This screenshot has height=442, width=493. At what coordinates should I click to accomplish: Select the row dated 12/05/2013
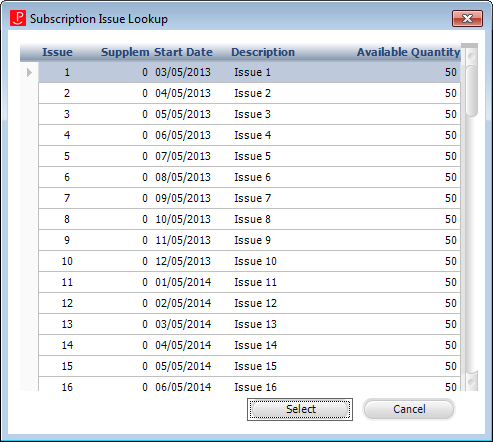pyautogui.click(x=249, y=261)
